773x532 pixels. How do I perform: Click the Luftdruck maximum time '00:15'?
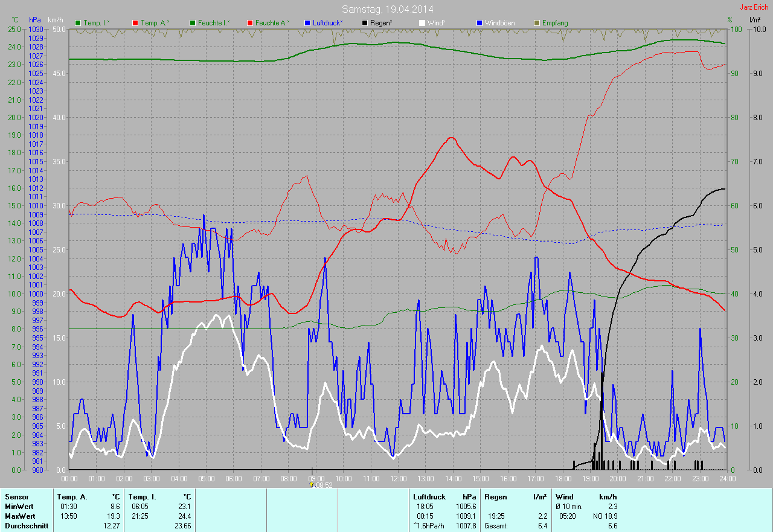[425, 516]
